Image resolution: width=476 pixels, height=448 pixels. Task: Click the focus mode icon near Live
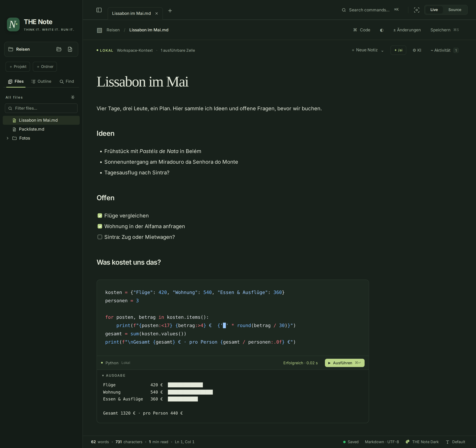[417, 10]
